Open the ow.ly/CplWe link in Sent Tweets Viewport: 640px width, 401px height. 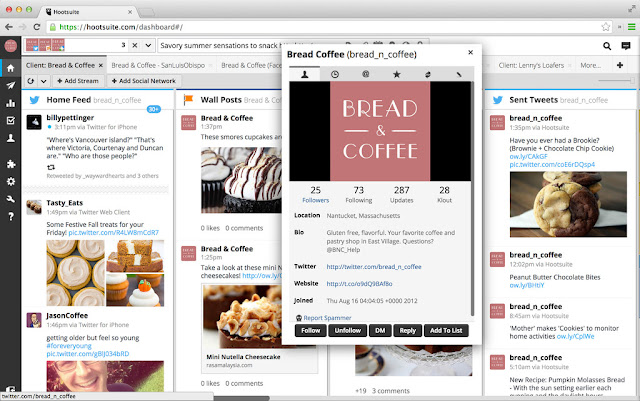(576, 336)
